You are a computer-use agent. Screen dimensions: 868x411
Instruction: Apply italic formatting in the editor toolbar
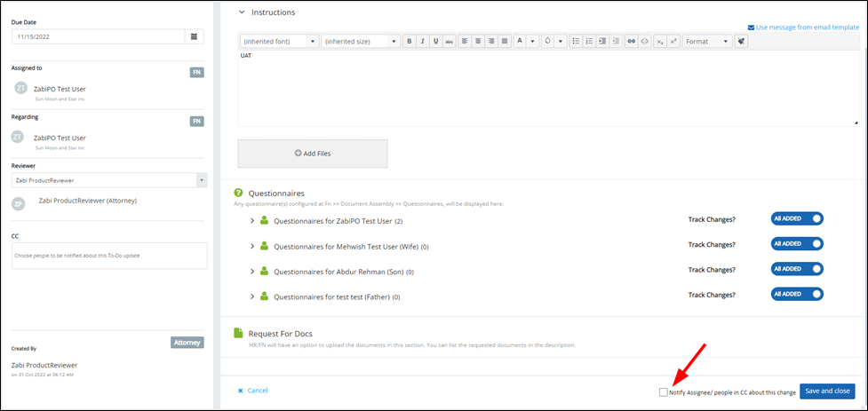click(x=422, y=42)
